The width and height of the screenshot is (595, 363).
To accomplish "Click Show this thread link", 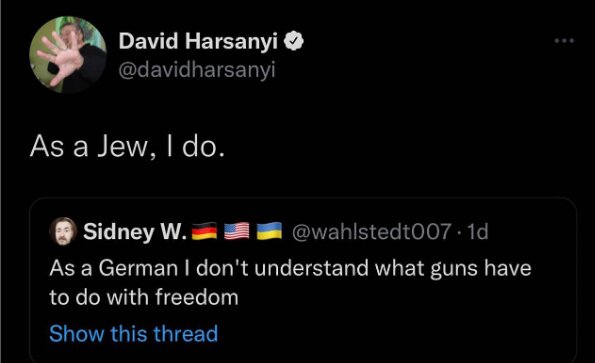I will 134,334.
